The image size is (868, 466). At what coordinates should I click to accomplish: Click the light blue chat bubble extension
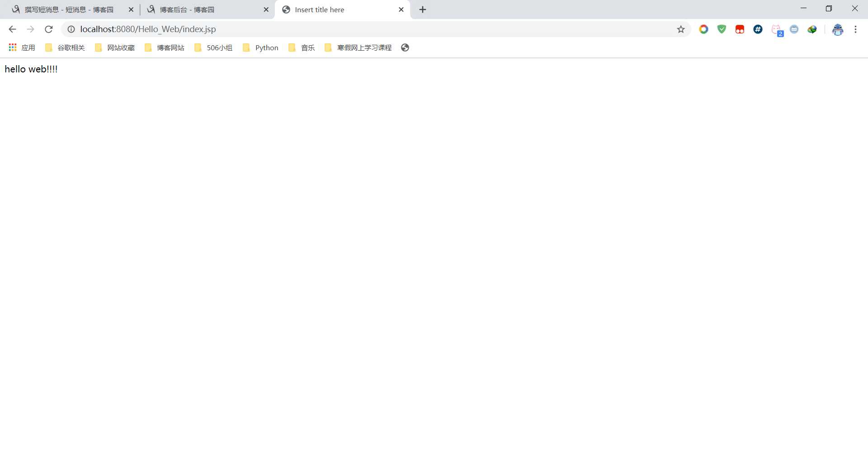pyautogui.click(x=794, y=29)
